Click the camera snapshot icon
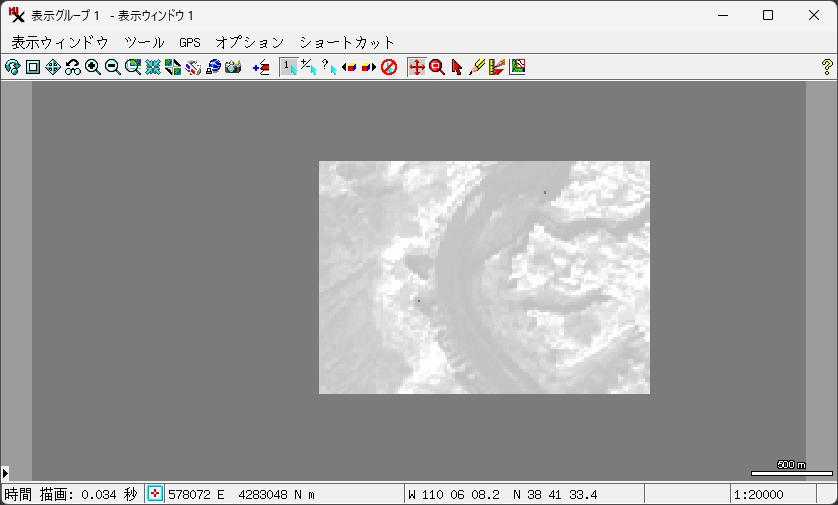838x505 pixels. [234, 67]
